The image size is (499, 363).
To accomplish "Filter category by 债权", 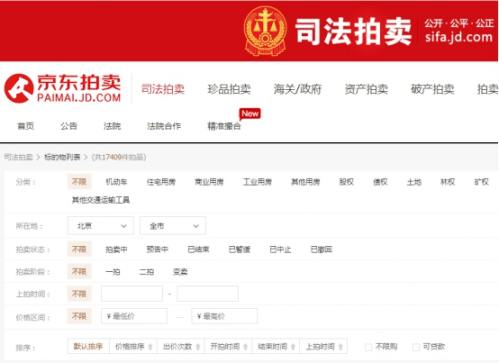I will click(380, 182).
